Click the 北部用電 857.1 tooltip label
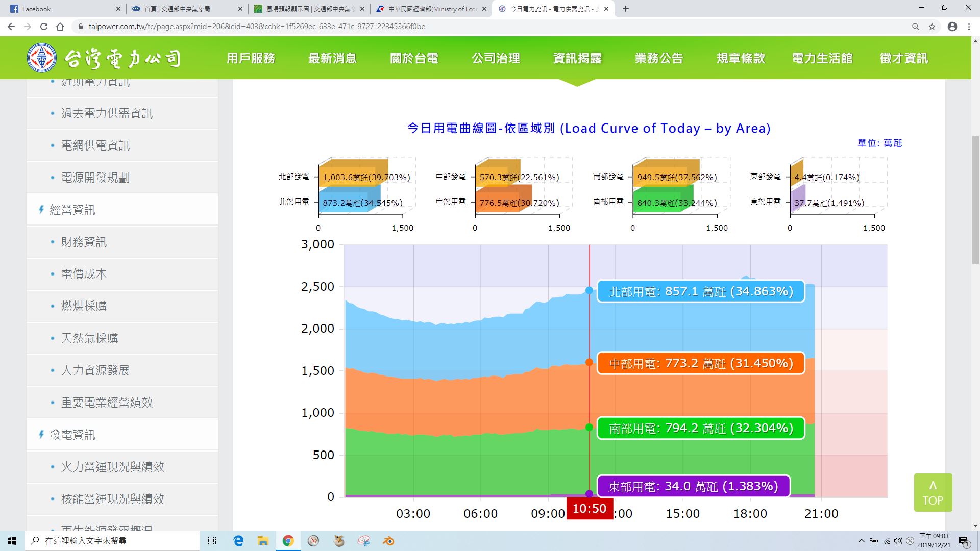The image size is (980, 551). click(701, 291)
